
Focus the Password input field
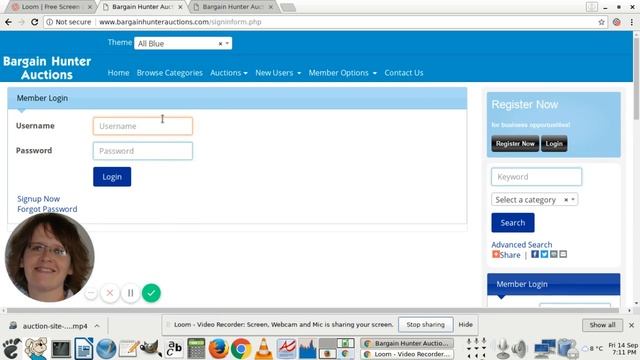143,151
